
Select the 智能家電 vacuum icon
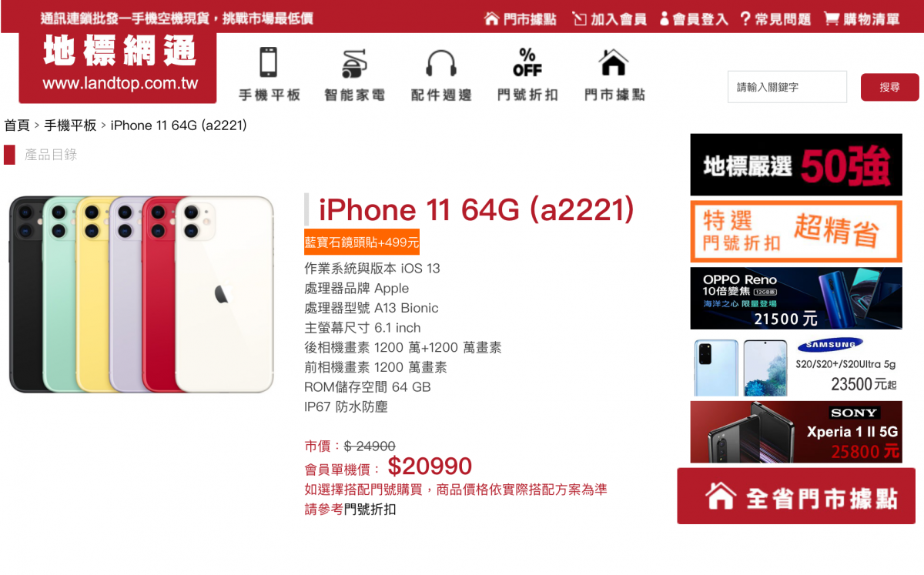[x=354, y=75]
